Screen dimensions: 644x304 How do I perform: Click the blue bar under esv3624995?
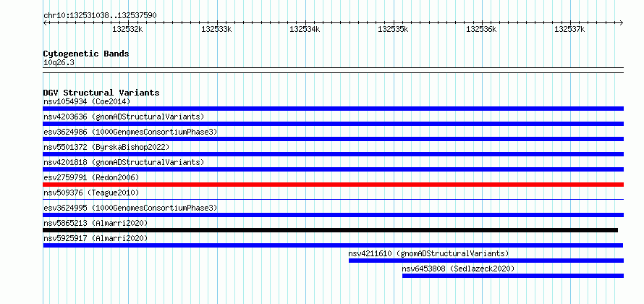[333, 215]
